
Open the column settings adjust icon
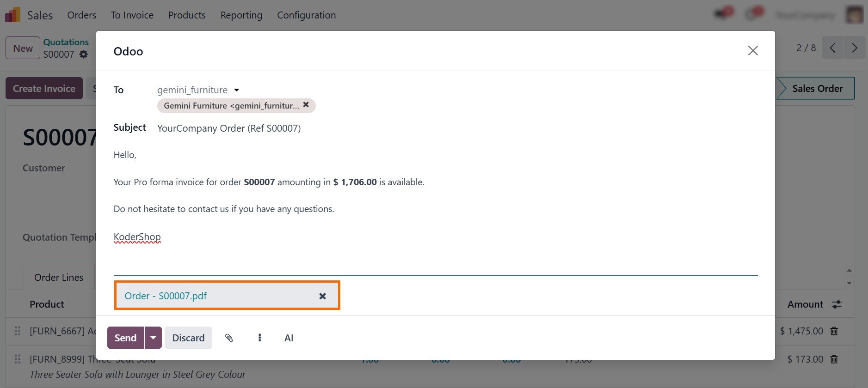coord(837,304)
